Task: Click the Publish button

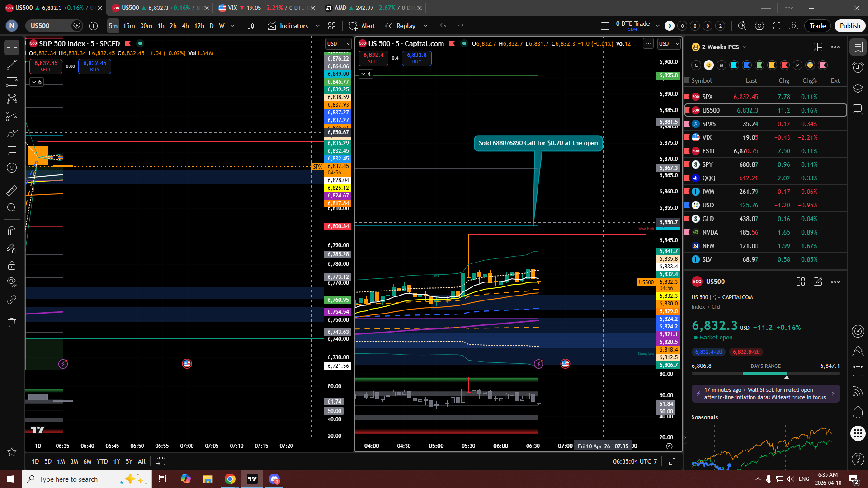Action: pyautogui.click(x=849, y=26)
